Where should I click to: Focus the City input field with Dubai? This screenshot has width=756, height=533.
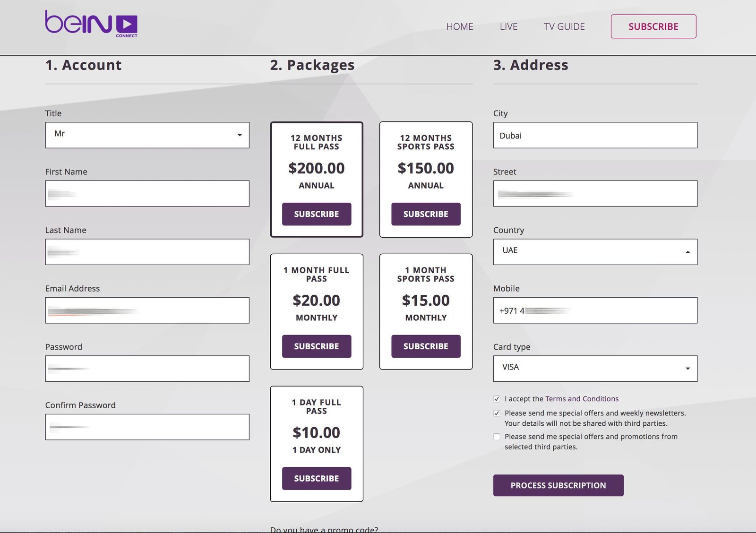tap(595, 135)
